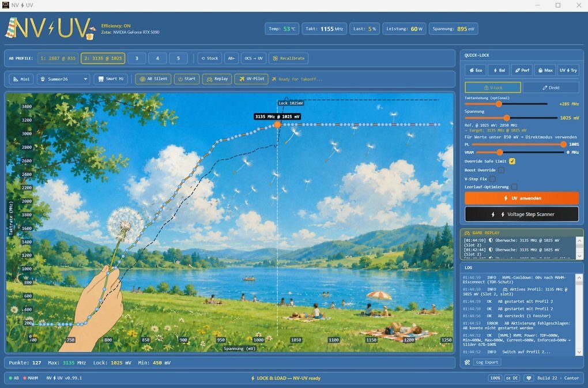The height and width of the screenshot is (388, 588).
Task: Click the Eco quick-lock preset
Action: (x=476, y=70)
